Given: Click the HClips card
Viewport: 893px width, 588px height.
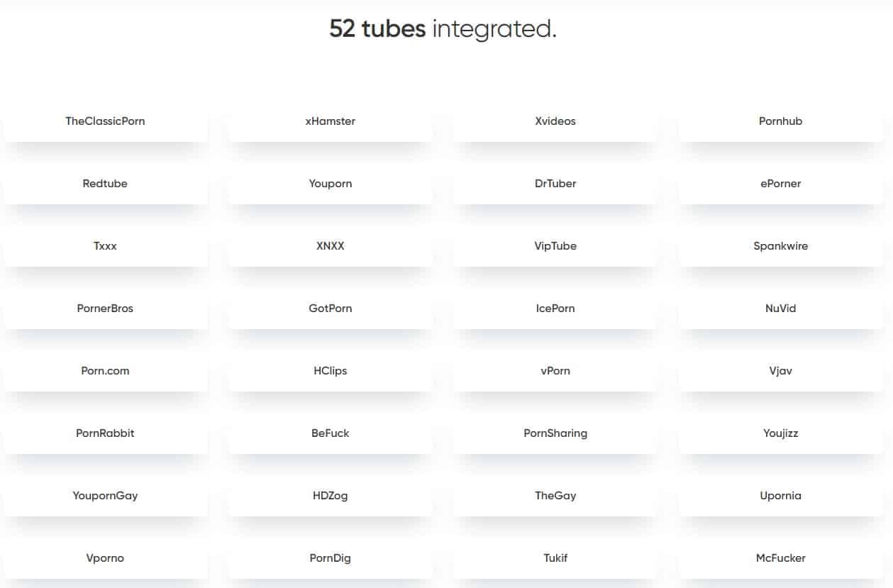Looking at the screenshot, I should tap(331, 371).
